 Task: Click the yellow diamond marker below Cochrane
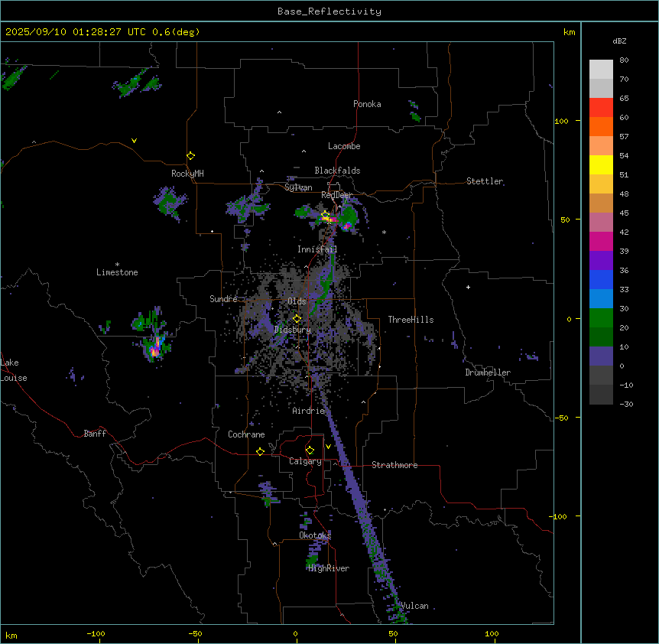pyautogui.click(x=260, y=451)
